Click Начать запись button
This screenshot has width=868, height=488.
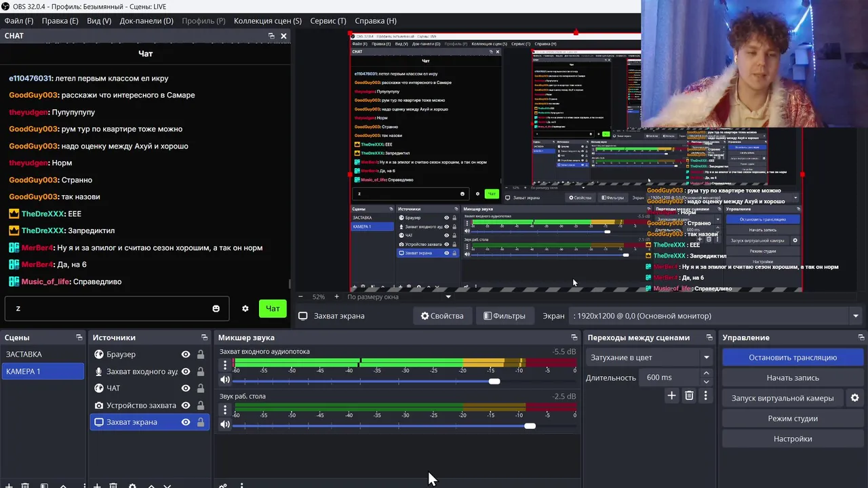pos(793,378)
